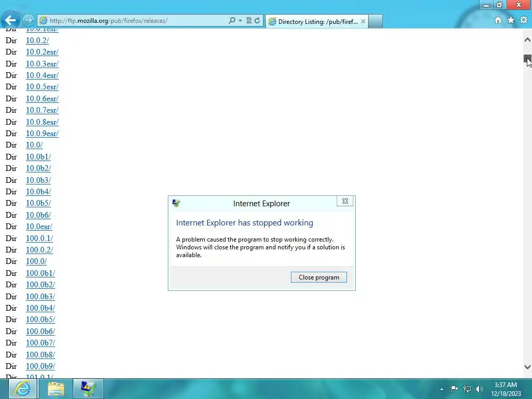Open the Action Center flag icon

[454, 389]
